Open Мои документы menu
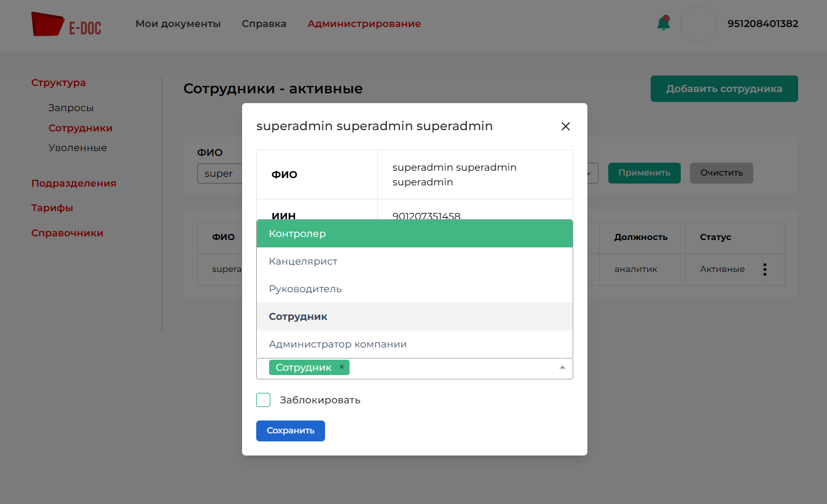This screenshot has height=504, width=827. [x=178, y=24]
